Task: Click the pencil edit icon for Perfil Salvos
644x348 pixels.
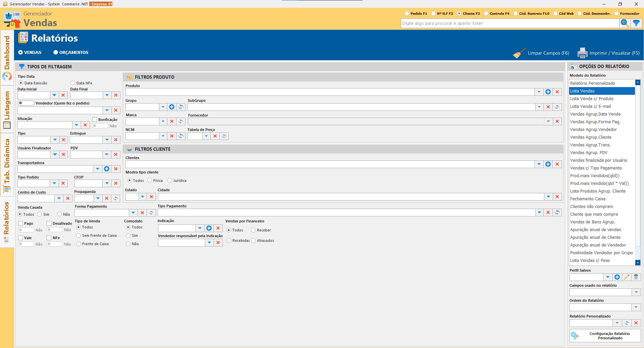Action: click(x=626, y=277)
